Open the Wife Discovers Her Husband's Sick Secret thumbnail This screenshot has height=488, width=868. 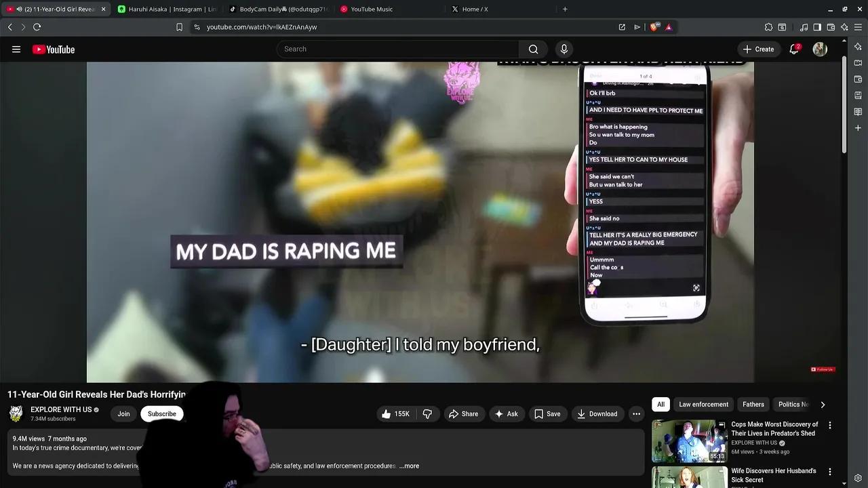coord(689,477)
